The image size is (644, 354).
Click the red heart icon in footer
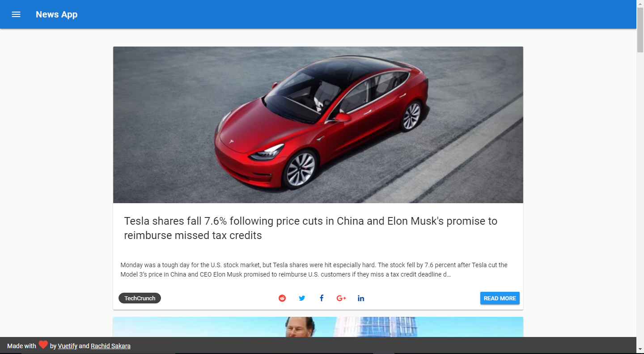coord(43,345)
